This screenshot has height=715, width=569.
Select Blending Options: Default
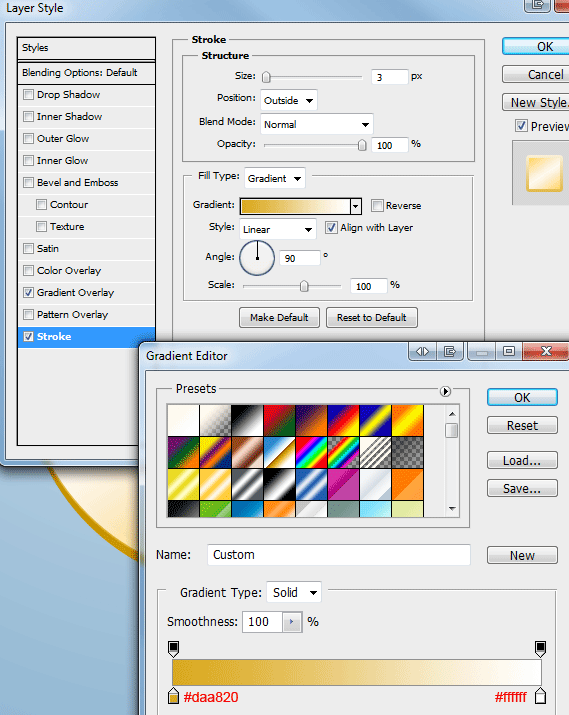86,73
